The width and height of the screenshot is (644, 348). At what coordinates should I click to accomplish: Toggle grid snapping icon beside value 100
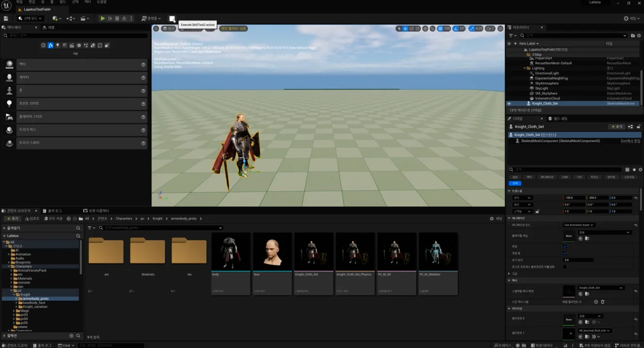click(440, 29)
